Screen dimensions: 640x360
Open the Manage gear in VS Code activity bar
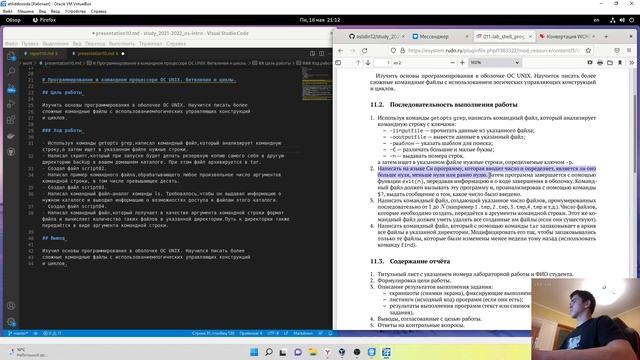[11, 322]
